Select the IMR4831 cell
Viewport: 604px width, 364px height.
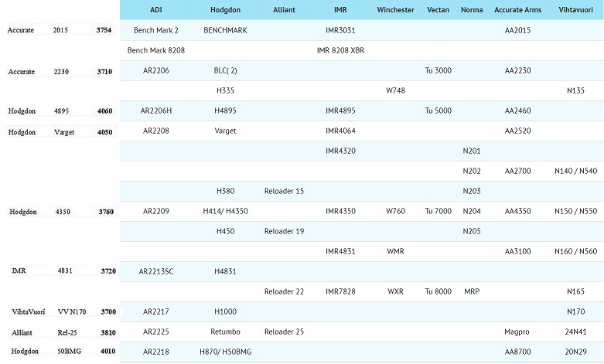pos(340,251)
